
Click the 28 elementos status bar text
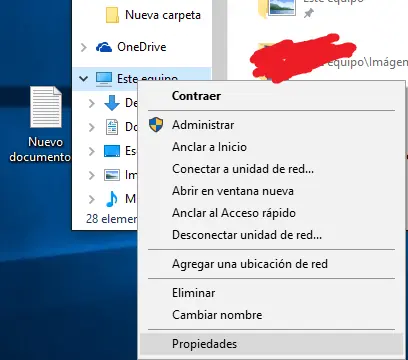(112, 219)
